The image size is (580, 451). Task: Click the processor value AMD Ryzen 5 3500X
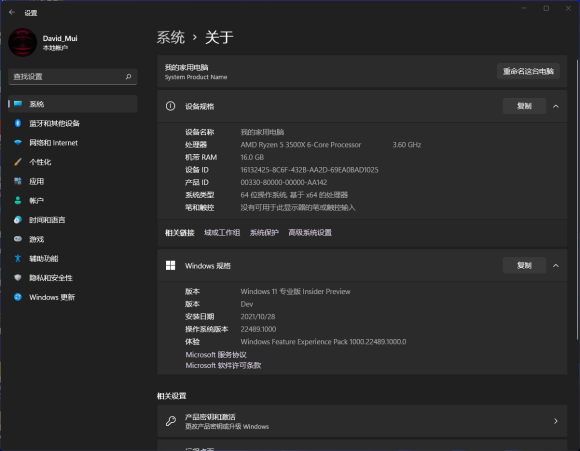(x=301, y=145)
